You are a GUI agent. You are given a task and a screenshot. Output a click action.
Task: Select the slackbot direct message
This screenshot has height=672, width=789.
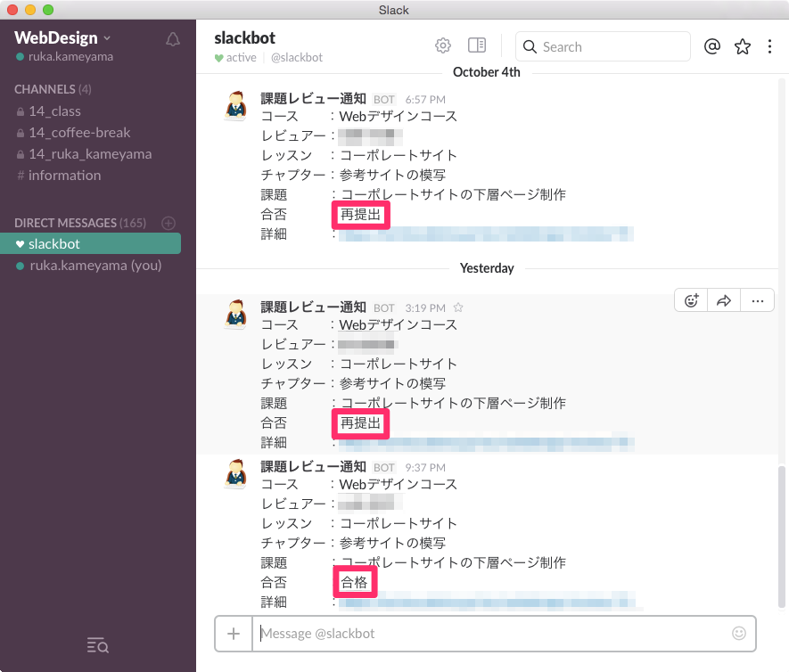[x=91, y=243]
